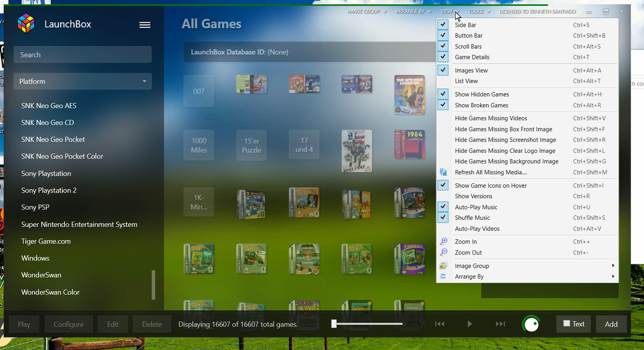Click the sidebar scrollbar thumb

pyautogui.click(x=153, y=285)
